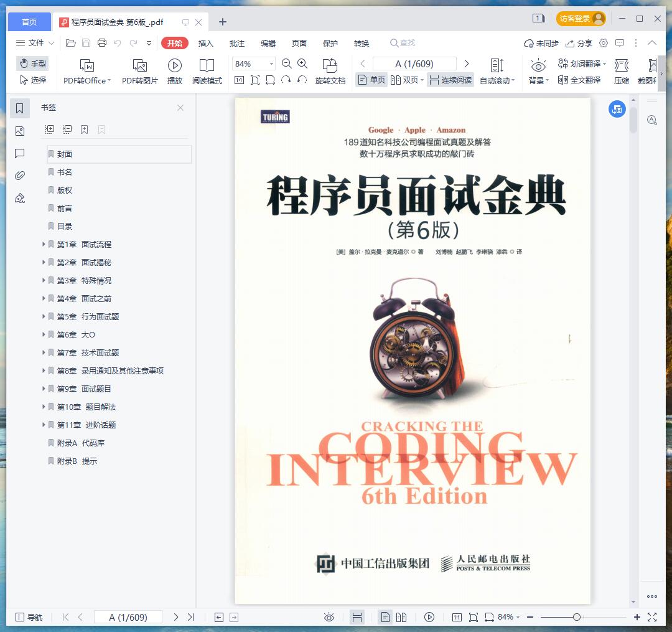Open 划词翻译 dropdown arrow
The height and width of the screenshot is (632, 672).
(604, 64)
